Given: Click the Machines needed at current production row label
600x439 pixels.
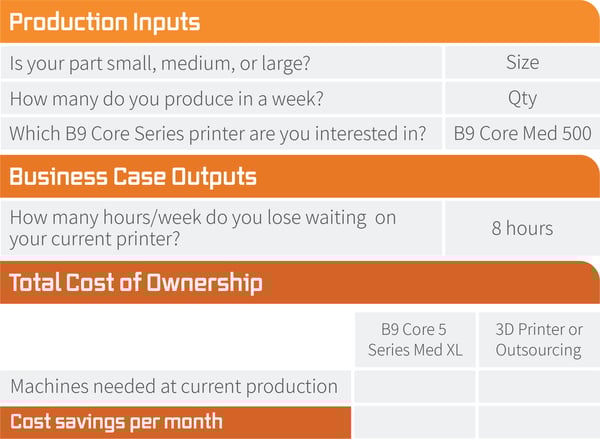Looking at the screenshot, I should pos(174,386).
